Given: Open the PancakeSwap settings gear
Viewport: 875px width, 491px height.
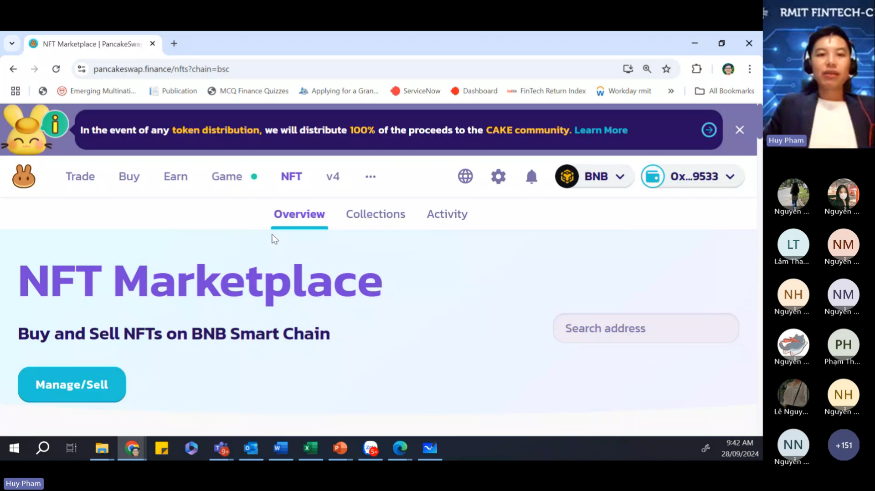Looking at the screenshot, I should 498,176.
